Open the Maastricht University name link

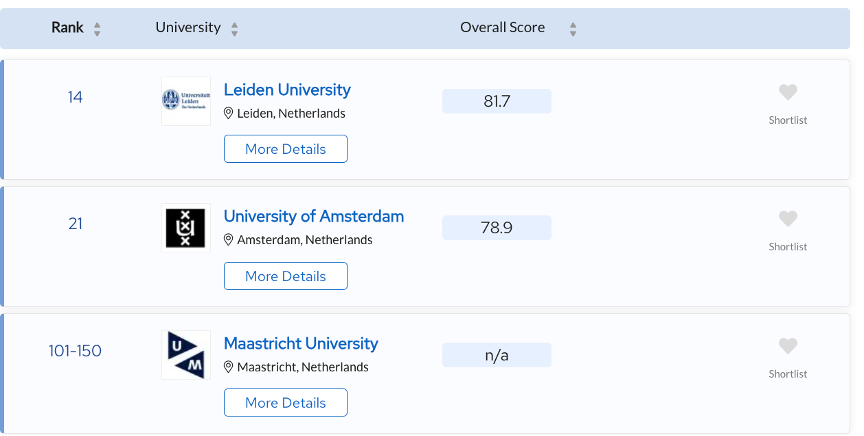tap(301, 344)
